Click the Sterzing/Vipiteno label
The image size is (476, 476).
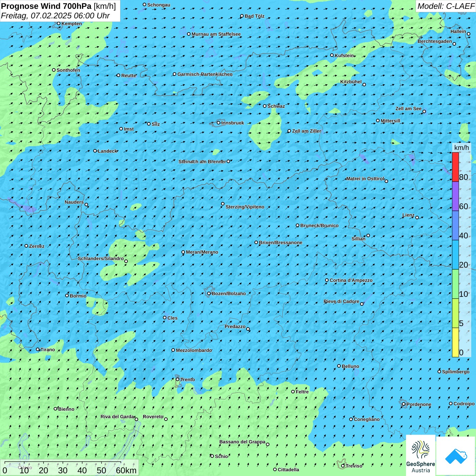click(x=245, y=207)
